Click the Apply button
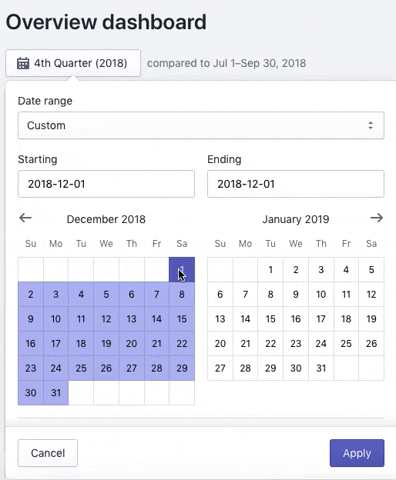The width and height of the screenshot is (396, 480). click(357, 453)
